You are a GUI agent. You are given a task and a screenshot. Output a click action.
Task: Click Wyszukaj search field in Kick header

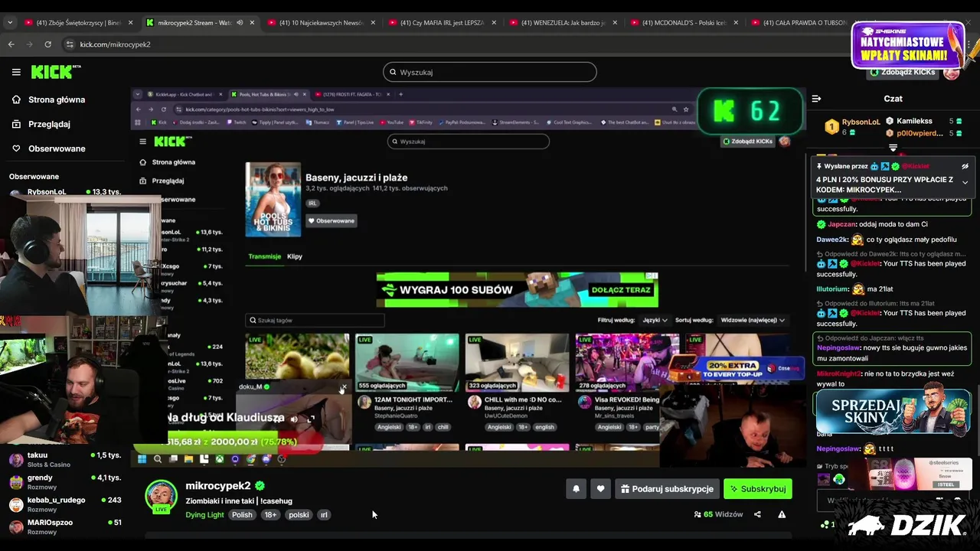coord(490,72)
